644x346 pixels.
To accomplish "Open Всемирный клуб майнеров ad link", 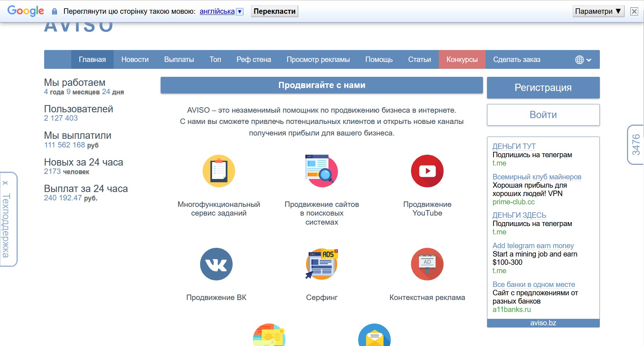I will (x=537, y=177).
